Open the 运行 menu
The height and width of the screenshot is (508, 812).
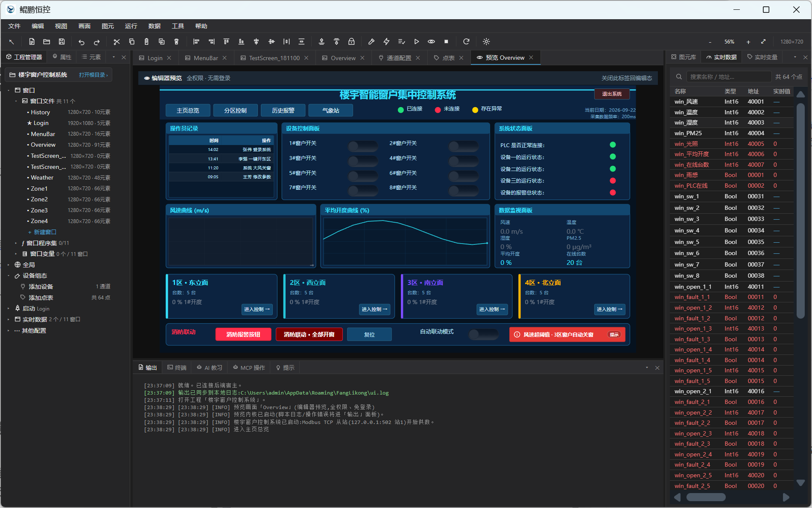[131, 26]
